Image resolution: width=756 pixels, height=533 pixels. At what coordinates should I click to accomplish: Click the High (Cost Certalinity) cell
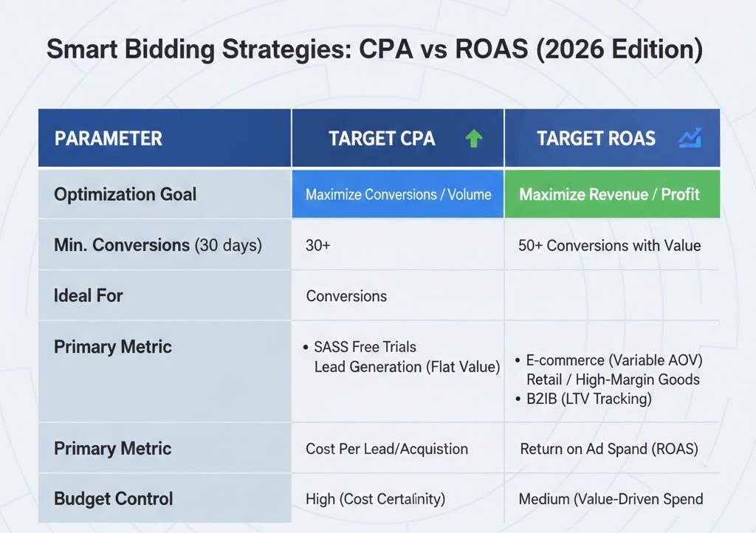375,499
